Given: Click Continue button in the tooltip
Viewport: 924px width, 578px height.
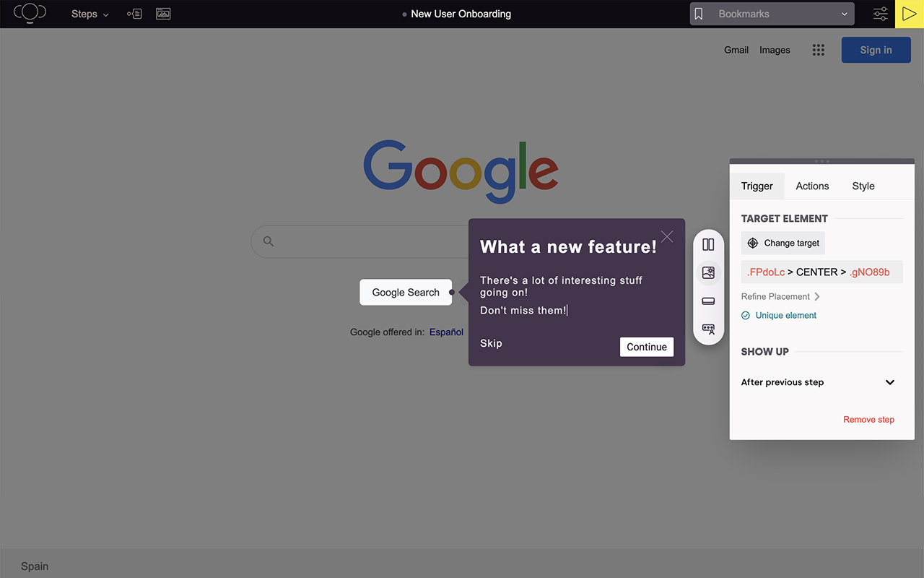Looking at the screenshot, I should coord(647,347).
